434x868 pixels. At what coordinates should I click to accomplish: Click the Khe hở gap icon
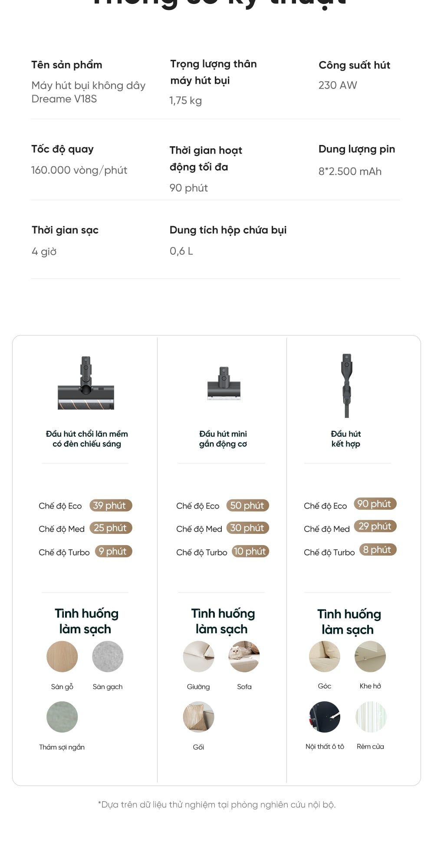370,656
